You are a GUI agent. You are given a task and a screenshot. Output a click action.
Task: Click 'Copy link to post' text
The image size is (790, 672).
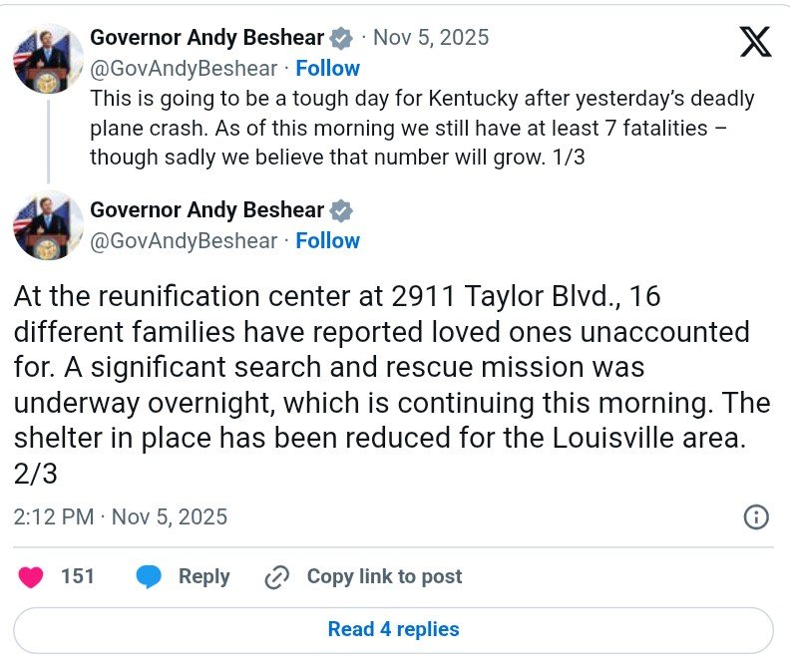tap(384, 576)
